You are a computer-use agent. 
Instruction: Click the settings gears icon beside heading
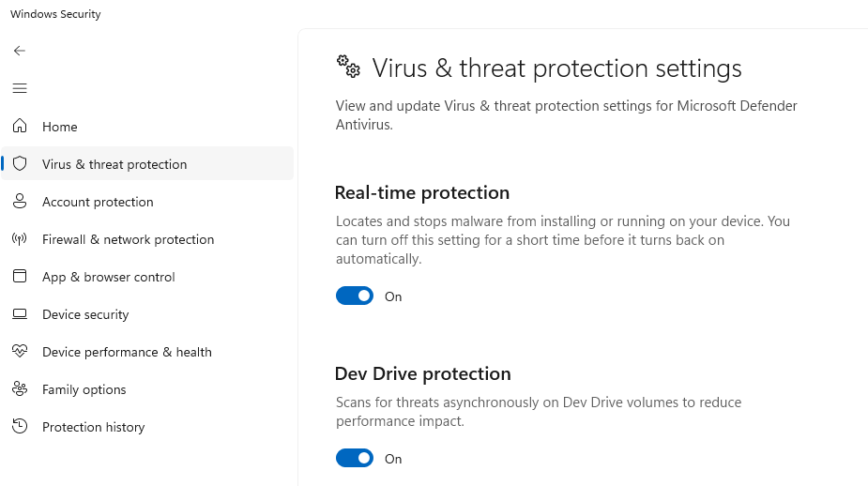[348, 67]
